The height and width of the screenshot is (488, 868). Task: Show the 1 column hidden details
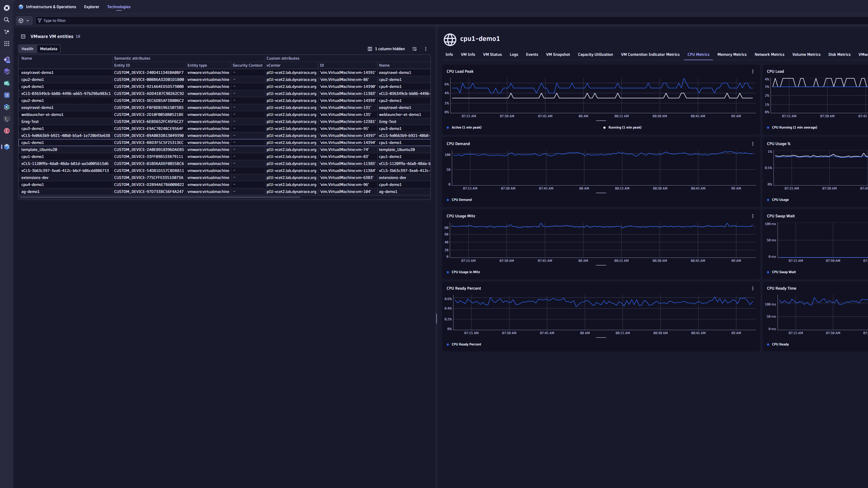(x=390, y=49)
